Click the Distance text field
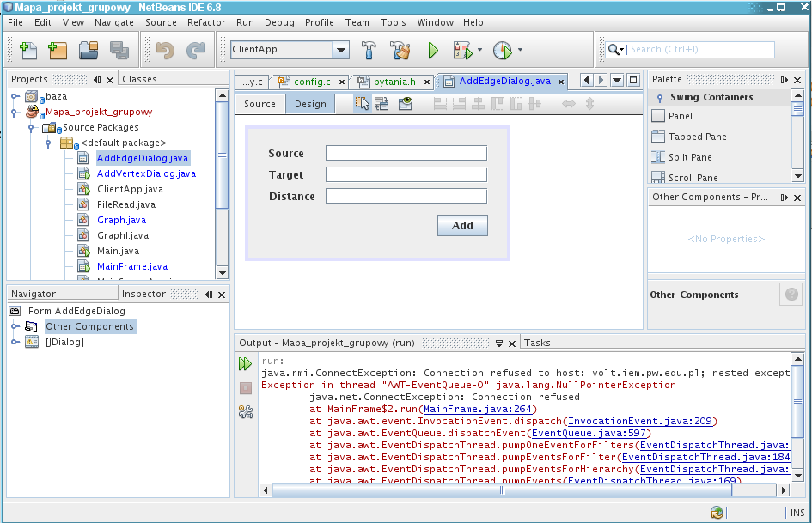This screenshot has height=523, width=812. click(x=406, y=197)
